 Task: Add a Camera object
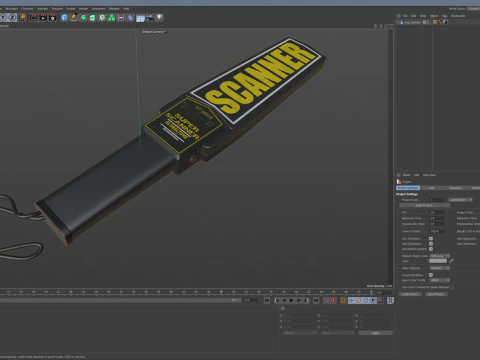150,17
